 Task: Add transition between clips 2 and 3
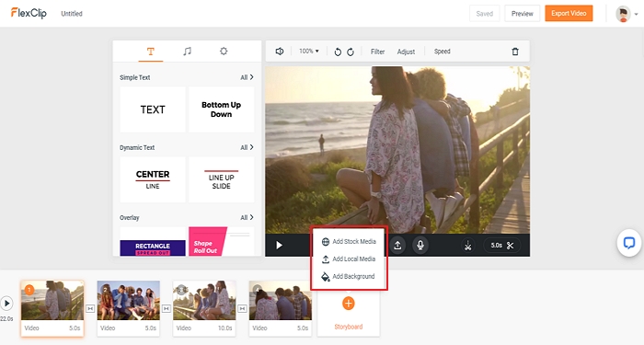click(167, 308)
